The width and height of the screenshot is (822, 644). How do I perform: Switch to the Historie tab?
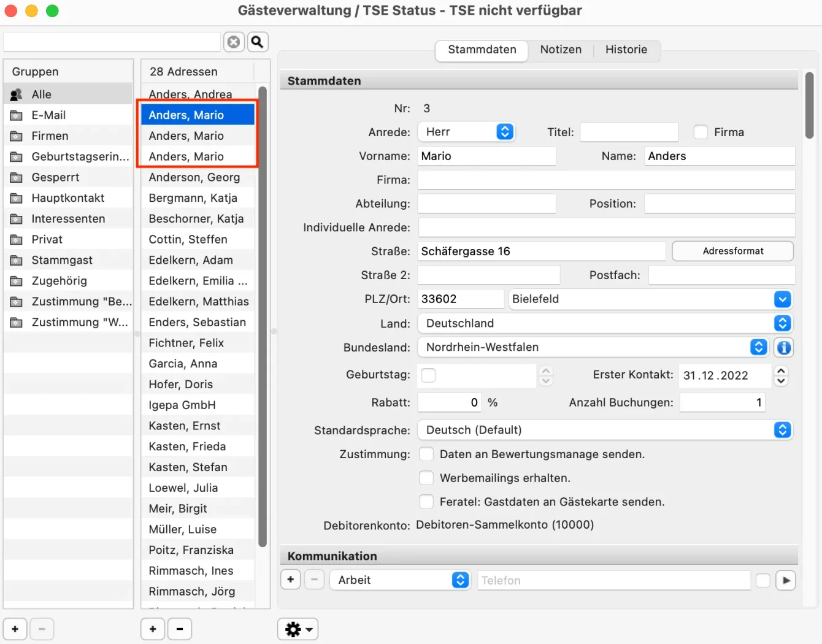point(626,50)
